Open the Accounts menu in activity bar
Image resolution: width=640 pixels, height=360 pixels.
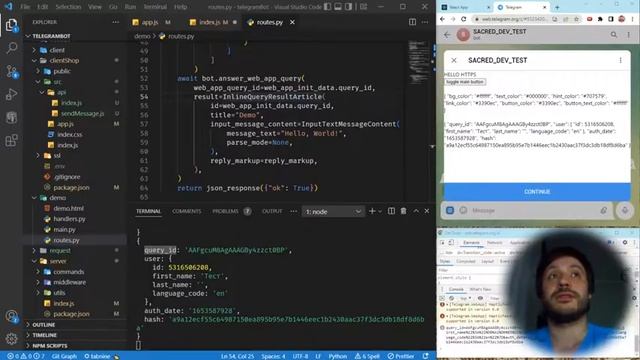click(11, 316)
